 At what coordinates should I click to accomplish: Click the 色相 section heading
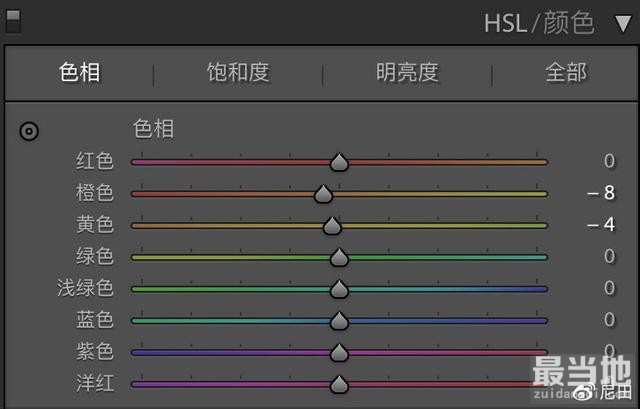pyautogui.click(x=153, y=129)
